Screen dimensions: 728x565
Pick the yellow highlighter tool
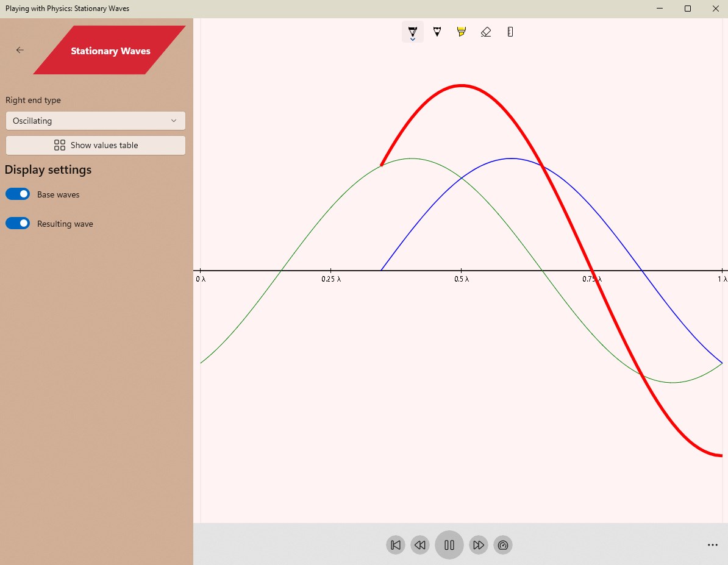click(x=462, y=31)
